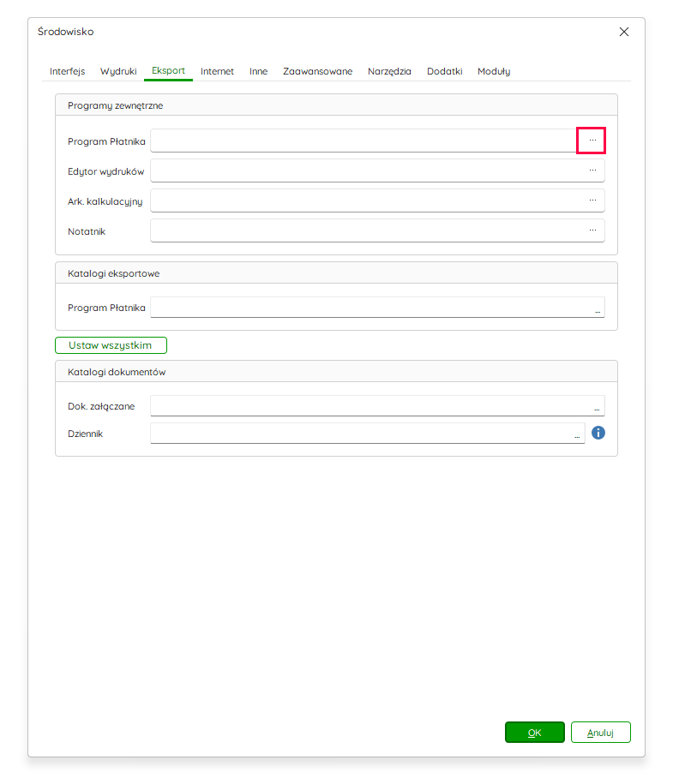Switch to the Dodatki tab
Image resolution: width=679 pixels, height=784 pixels.
click(x=444, y=71)
